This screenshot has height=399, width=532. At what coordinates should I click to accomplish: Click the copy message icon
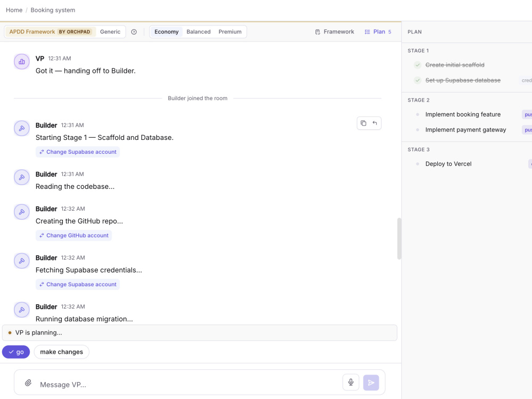363,123
